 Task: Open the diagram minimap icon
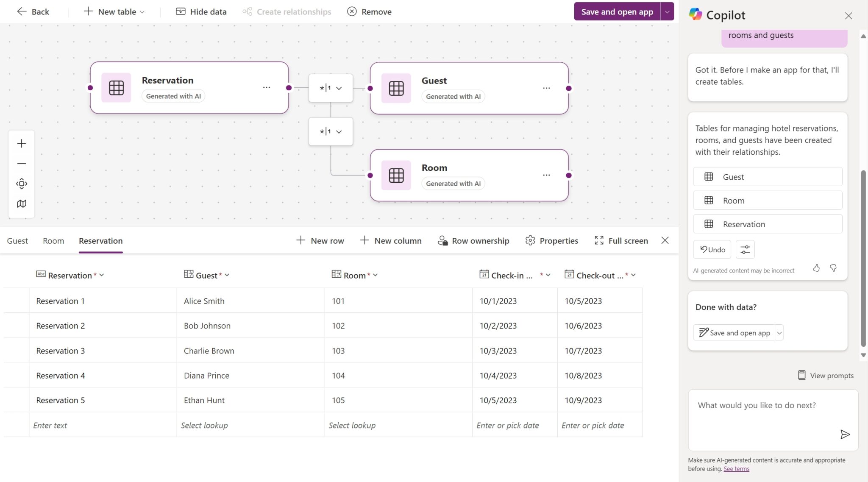(x=21, y=204)
